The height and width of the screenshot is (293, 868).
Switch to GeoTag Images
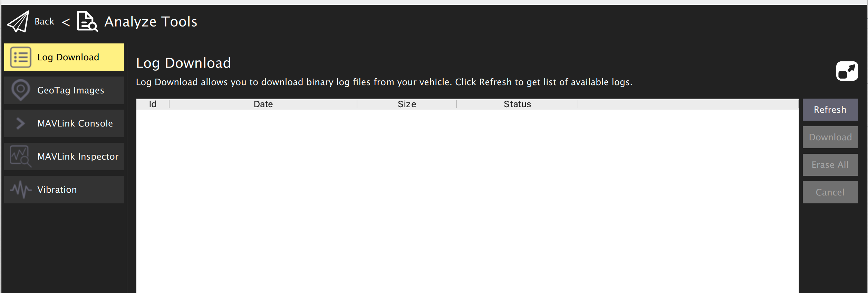coord(64,90)
